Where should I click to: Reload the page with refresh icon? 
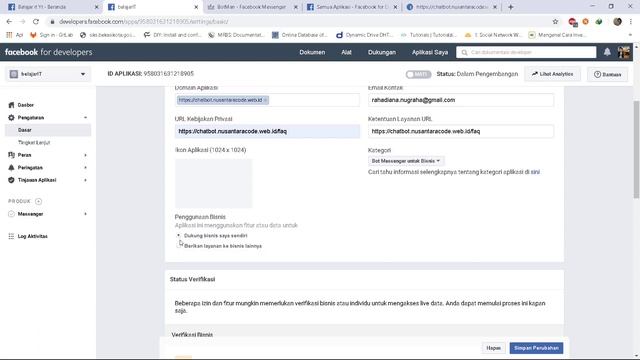(x=36, y=22)
